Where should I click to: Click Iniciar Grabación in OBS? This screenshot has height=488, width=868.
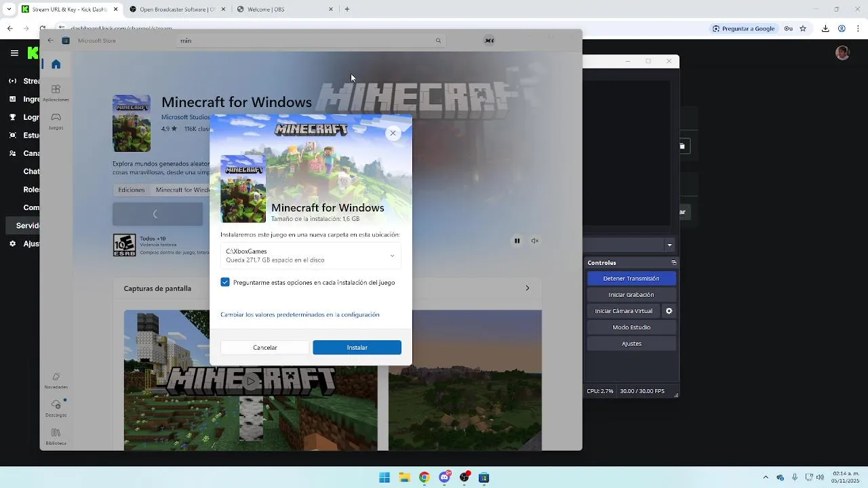click(x=631, y=295)
